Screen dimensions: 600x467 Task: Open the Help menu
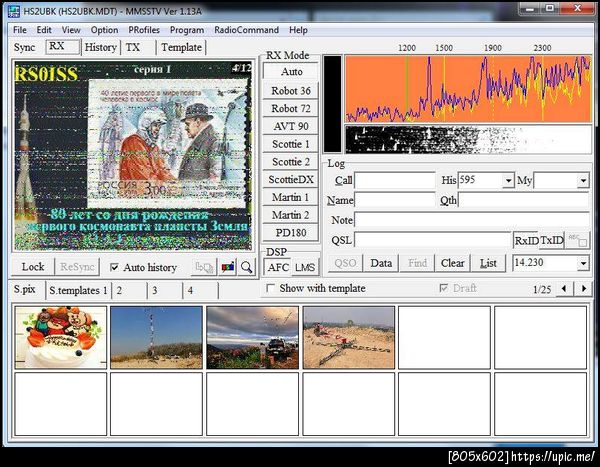point(298,30)
